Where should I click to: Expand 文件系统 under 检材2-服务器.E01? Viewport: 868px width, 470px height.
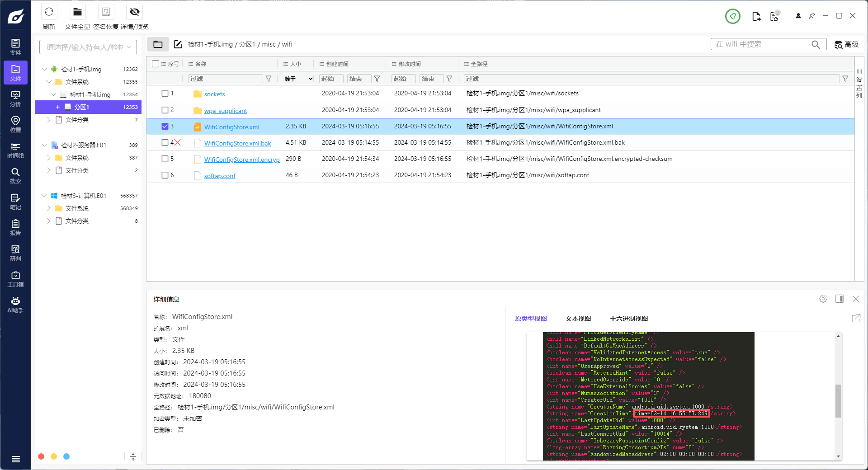pyautogui.click(x=49, y=158)
